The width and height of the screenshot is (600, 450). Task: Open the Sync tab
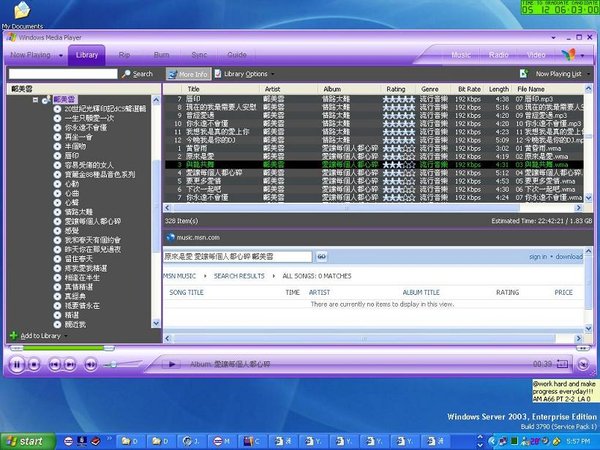[x=199, y=55]
